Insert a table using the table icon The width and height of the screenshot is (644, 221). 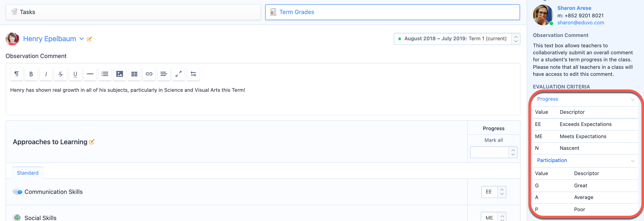(x=134, y=74)
